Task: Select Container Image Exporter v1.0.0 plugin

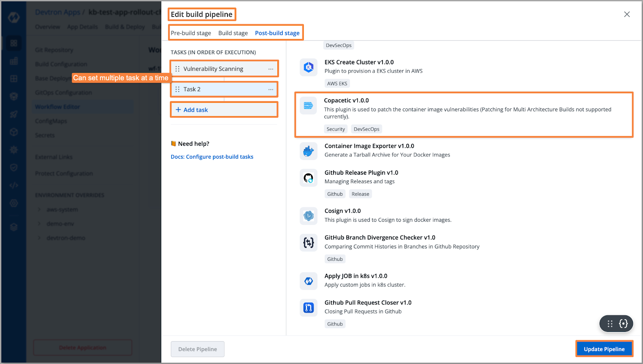Action: 369,146
